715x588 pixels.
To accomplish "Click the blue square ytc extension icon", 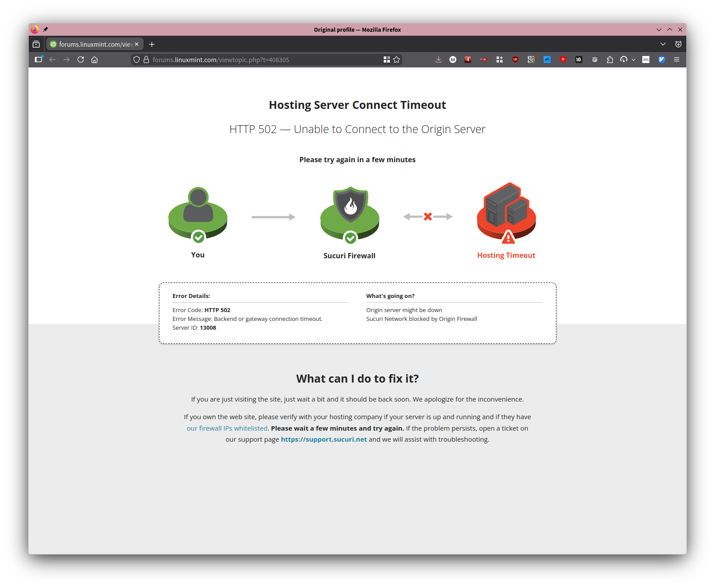I will coord(547,60).
